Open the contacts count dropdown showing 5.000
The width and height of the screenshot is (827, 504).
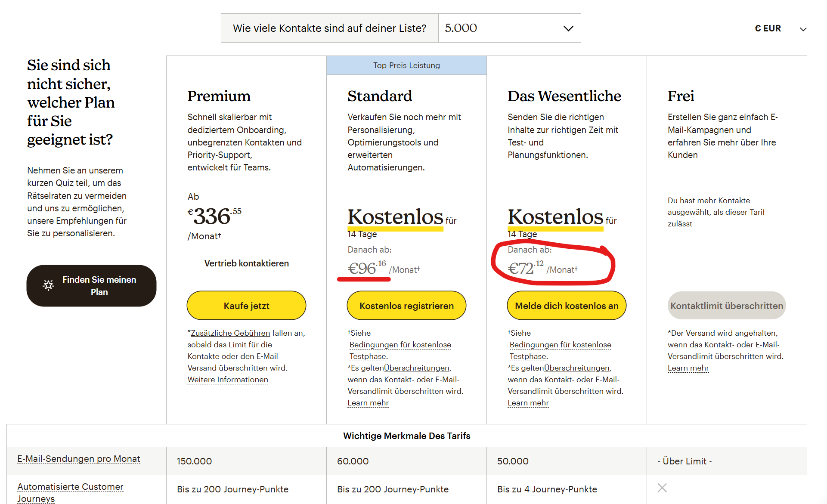coord(509,28)
